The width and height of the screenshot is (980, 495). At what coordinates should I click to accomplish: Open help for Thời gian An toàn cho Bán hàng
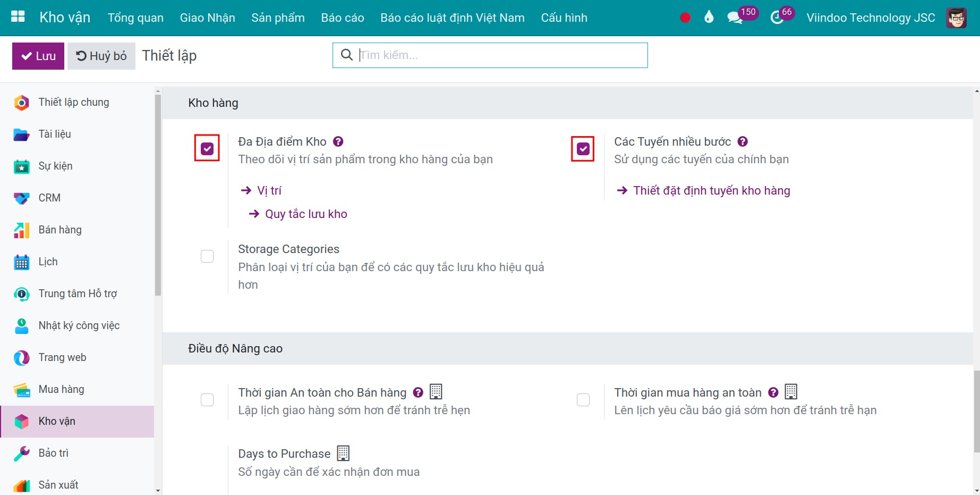click(x=419, y=392)
